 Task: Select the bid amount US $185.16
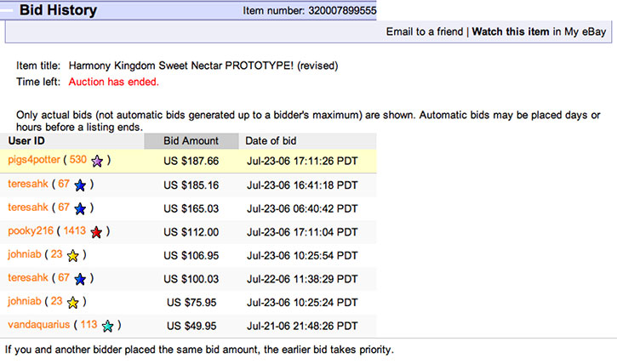(x=191, y=185)
